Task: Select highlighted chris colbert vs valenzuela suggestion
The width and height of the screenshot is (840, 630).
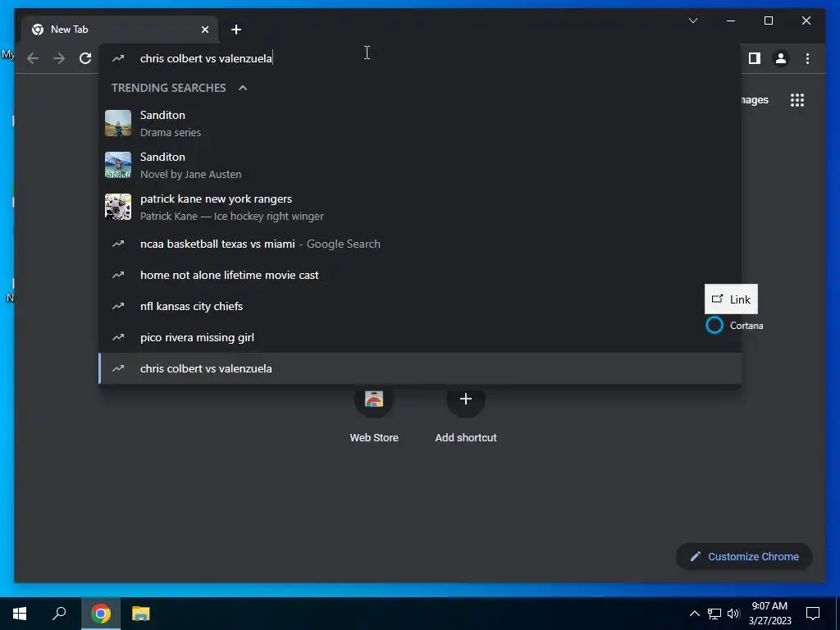Action: click(420, 368)
